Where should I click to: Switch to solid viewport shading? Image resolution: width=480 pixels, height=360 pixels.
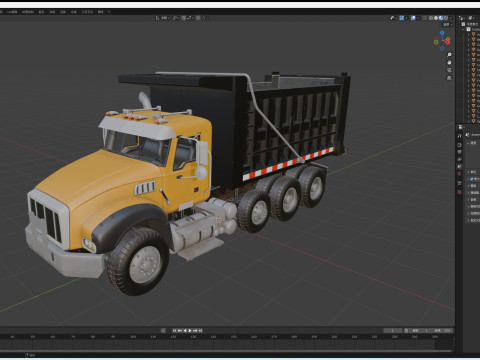[x=436, y=18]
